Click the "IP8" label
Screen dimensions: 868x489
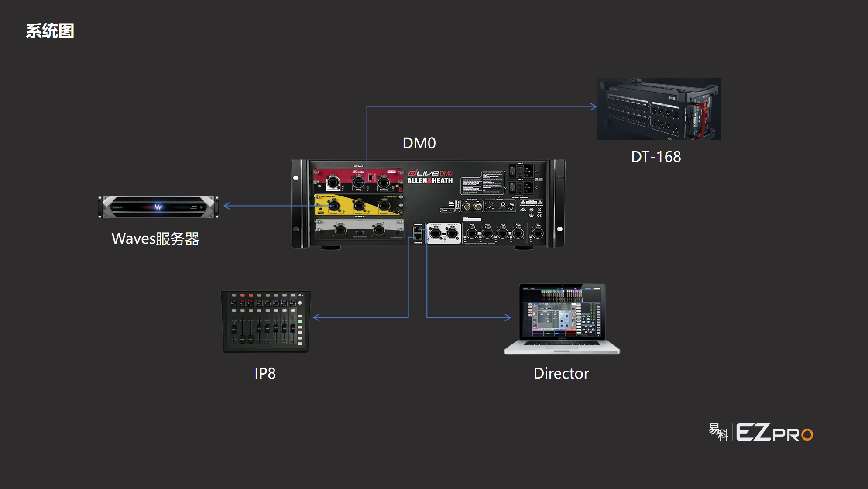point(265,373)
